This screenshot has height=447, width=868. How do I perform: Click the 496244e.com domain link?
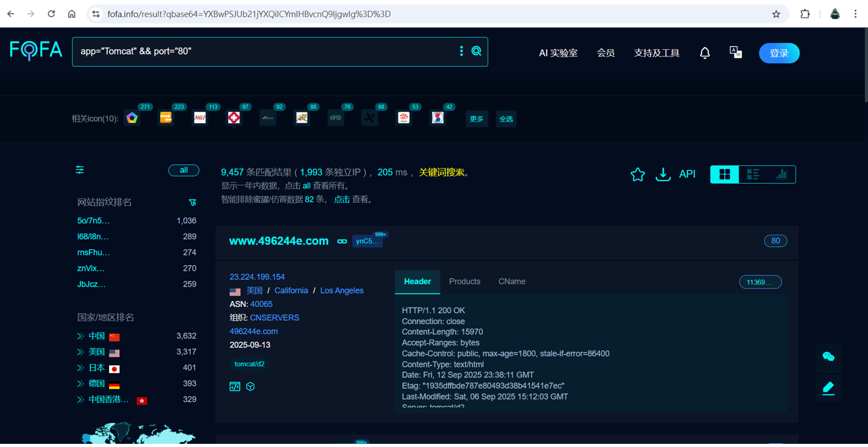[x=253, y=332]
